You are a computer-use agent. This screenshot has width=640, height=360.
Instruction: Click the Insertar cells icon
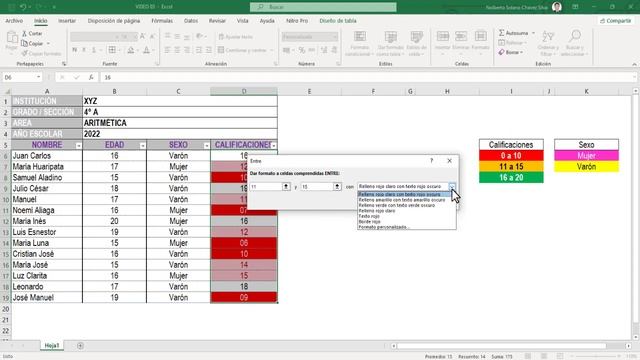(x=443, y=37)
